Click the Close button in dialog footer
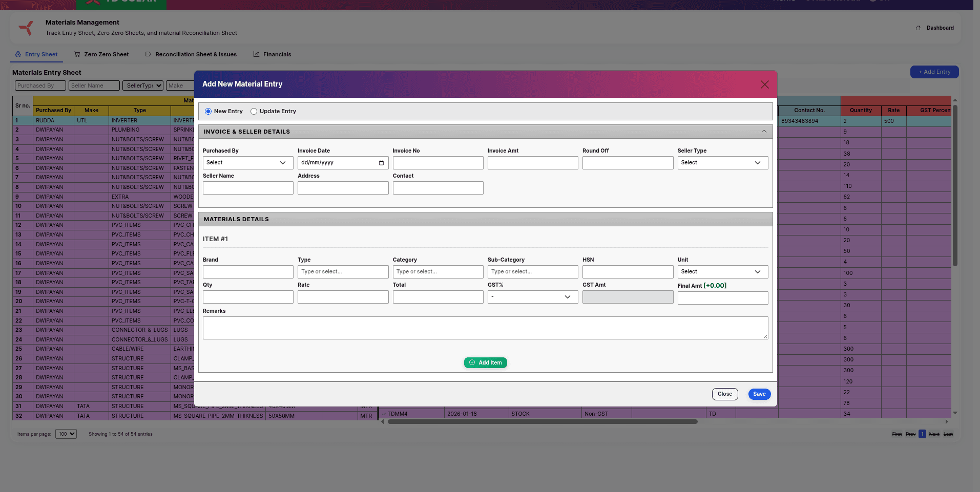 725,394
